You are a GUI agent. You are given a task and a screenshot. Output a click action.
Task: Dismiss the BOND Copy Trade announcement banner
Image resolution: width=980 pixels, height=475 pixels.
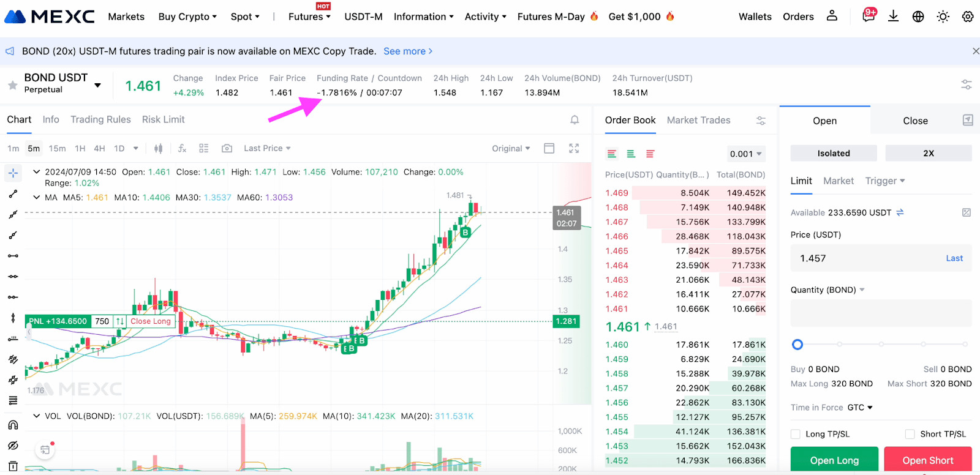[976, 51]
